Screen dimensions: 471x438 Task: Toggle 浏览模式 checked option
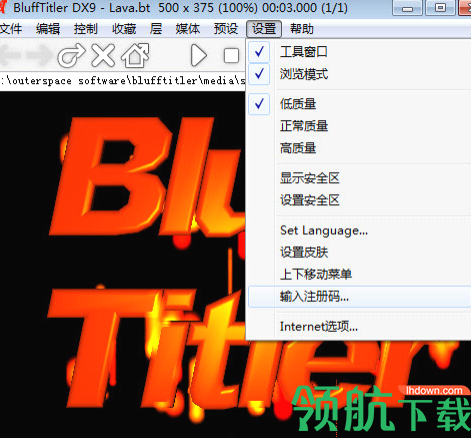(x=359, y=74)
